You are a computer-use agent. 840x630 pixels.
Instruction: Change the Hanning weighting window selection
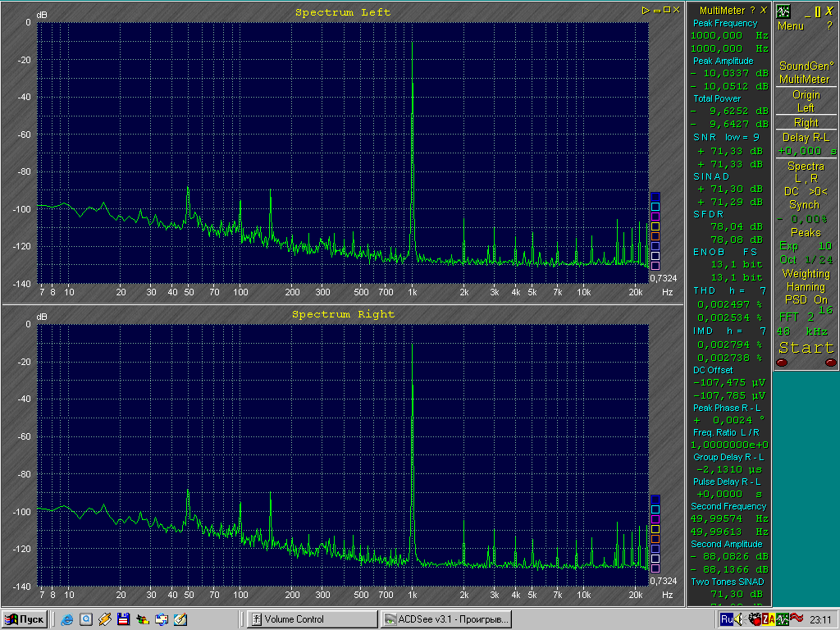(x=806, y=287)
